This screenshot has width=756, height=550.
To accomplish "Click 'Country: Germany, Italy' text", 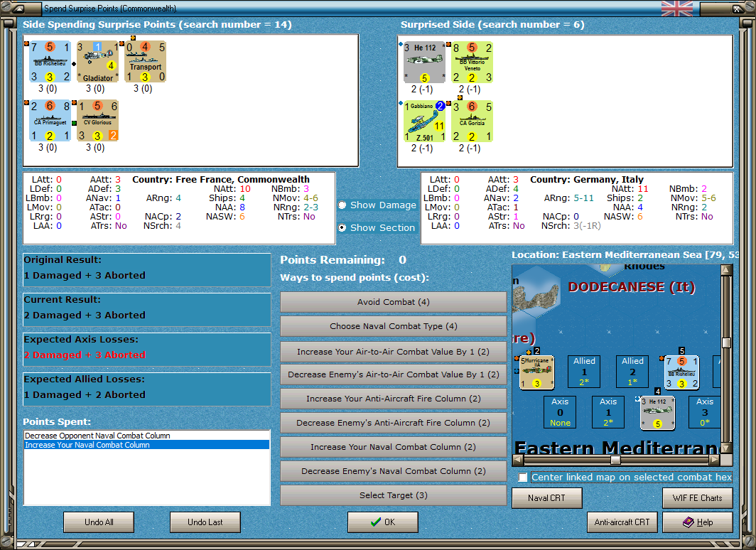I will pos(587,179).
